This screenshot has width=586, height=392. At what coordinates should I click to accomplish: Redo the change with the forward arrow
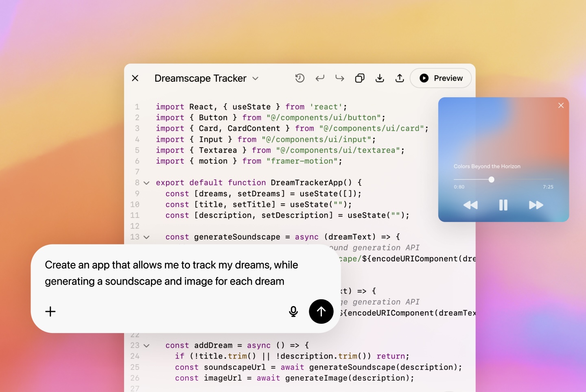[340, 78]
